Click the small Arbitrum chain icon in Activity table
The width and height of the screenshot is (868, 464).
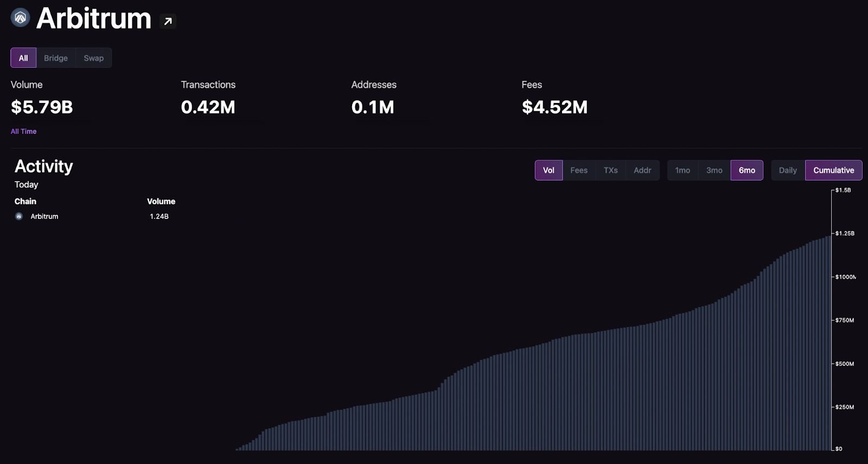(x=19, y=216)
